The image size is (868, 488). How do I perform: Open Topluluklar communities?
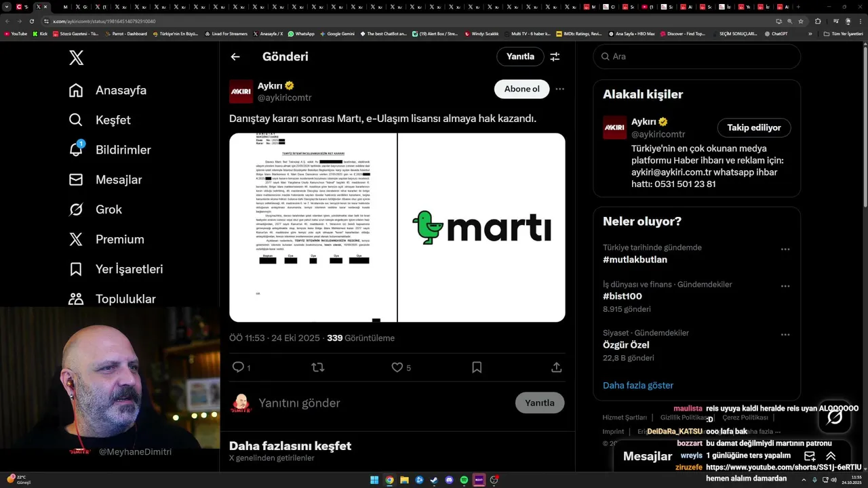point(113,299)
